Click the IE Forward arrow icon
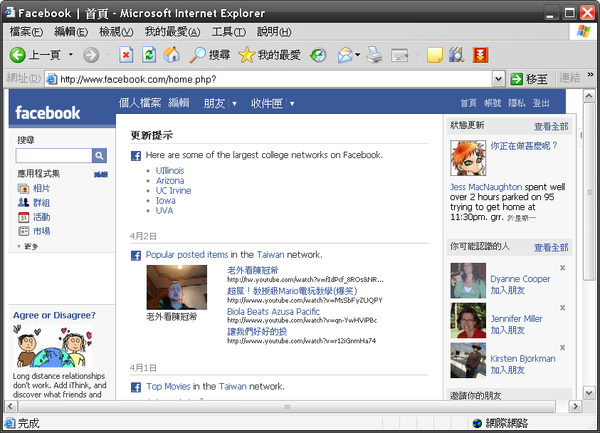600x433 pixels. 91,55
